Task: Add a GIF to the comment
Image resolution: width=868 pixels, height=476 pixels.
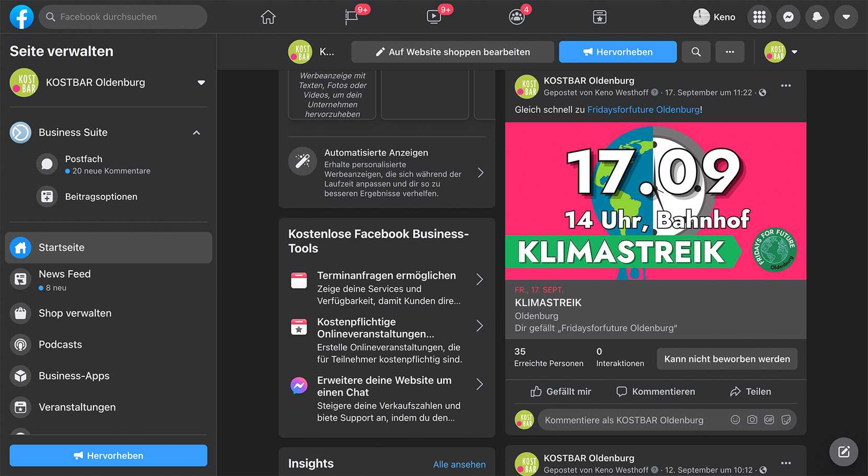Action: (769, 420)
